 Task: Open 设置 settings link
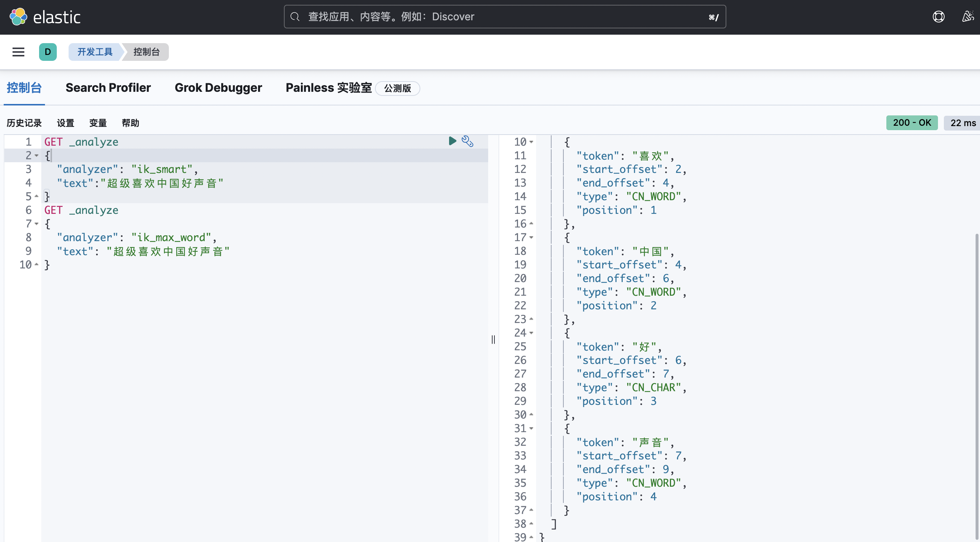tap(65, 123)
